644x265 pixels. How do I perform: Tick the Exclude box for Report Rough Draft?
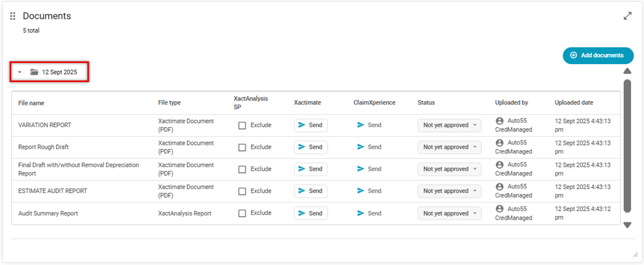click(242, 147)
